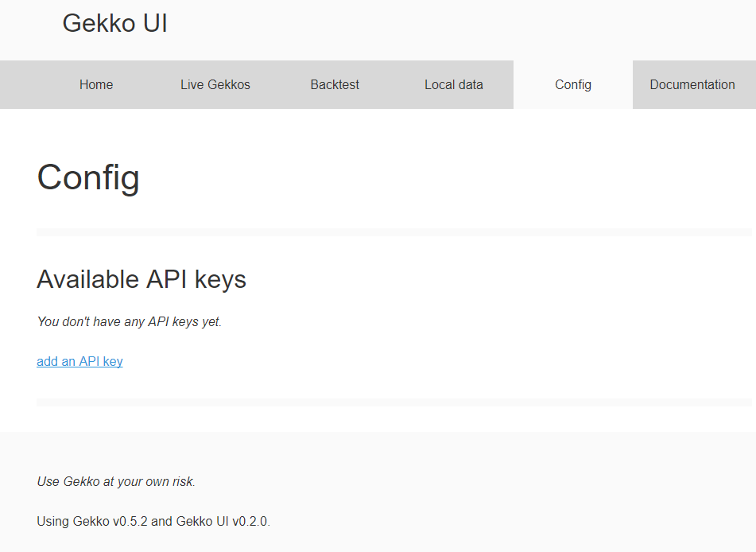Go to the Backtest tab

[335, 85]
